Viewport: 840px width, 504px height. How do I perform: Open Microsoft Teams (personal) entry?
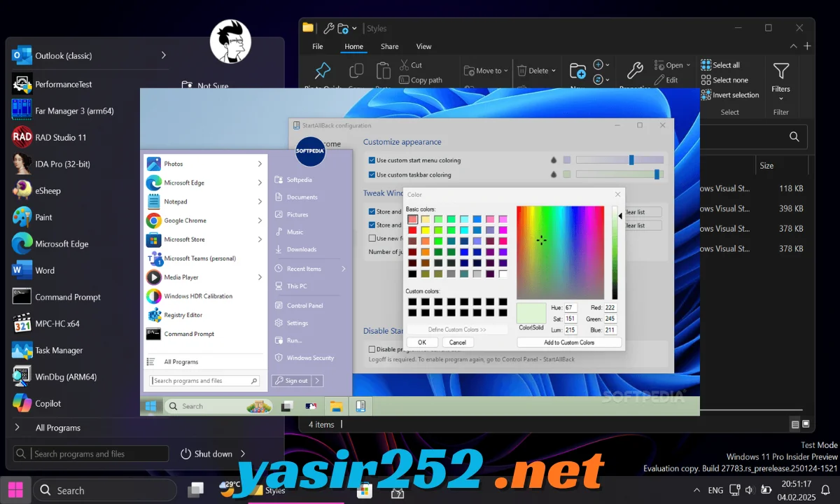(205, 258)
